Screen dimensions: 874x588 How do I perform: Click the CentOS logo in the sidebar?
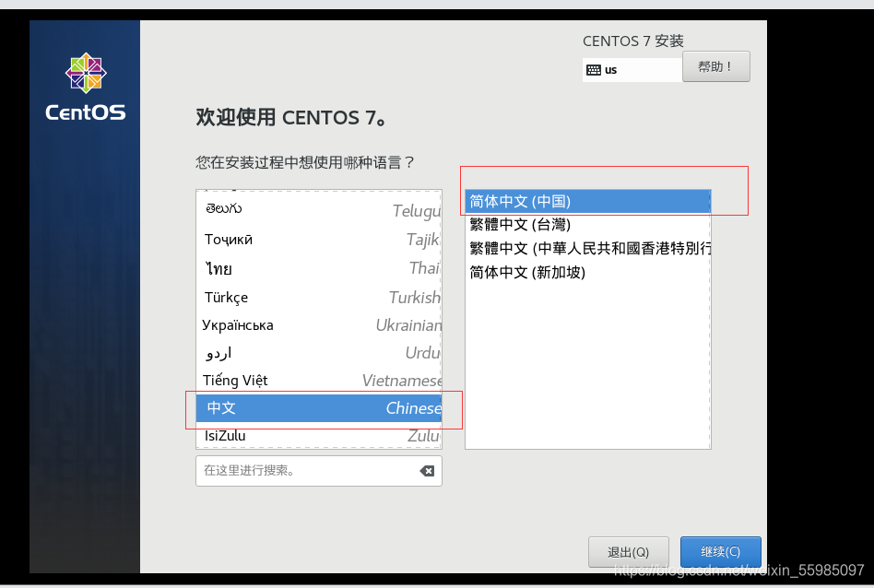pos(86,87)
